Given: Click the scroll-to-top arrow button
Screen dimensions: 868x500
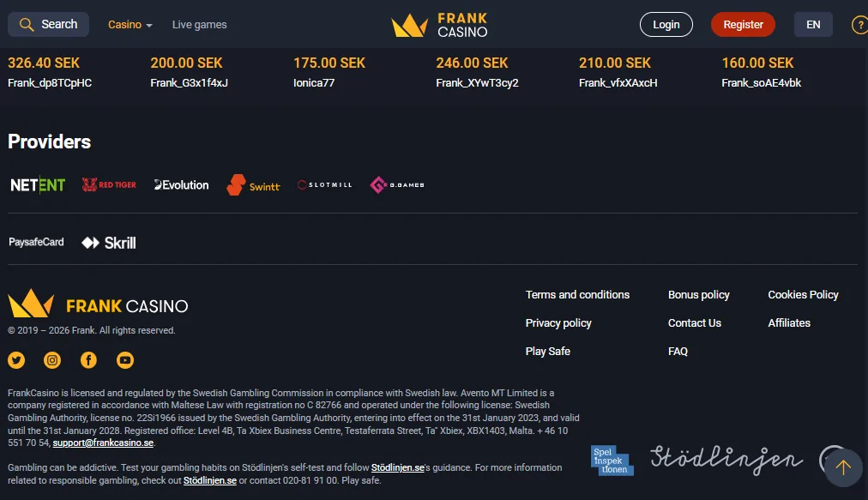Looking at the screenshot, I should click(843, 468).
